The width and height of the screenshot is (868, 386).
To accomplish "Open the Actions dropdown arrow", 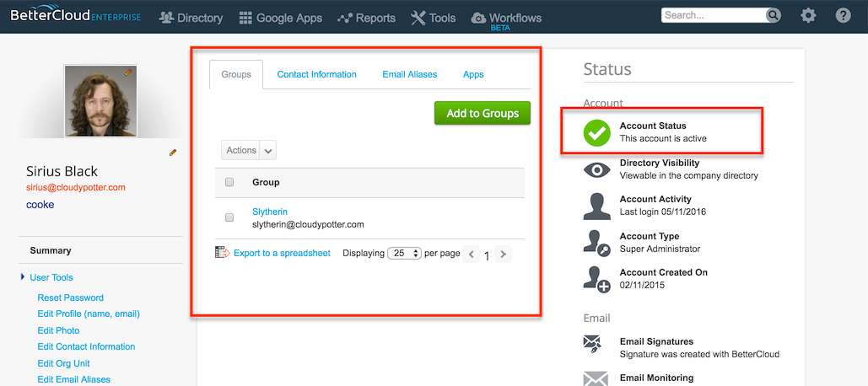I will [268, 150].
